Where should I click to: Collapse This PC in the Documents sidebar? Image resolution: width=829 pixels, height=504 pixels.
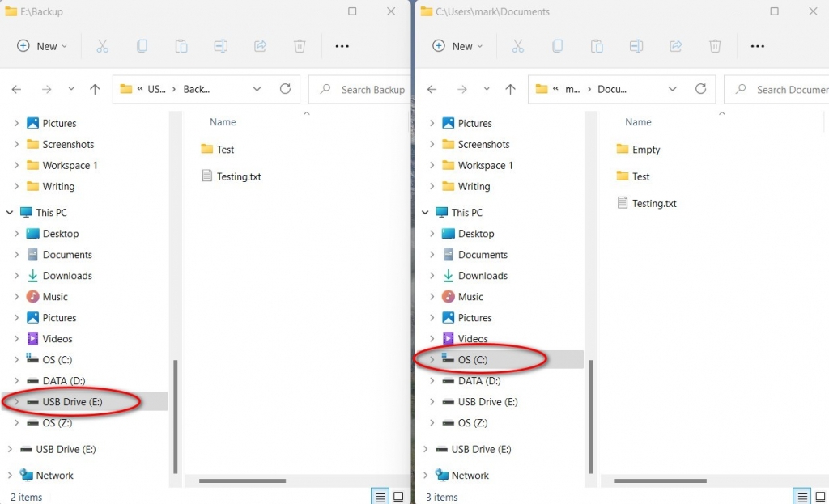424,212
